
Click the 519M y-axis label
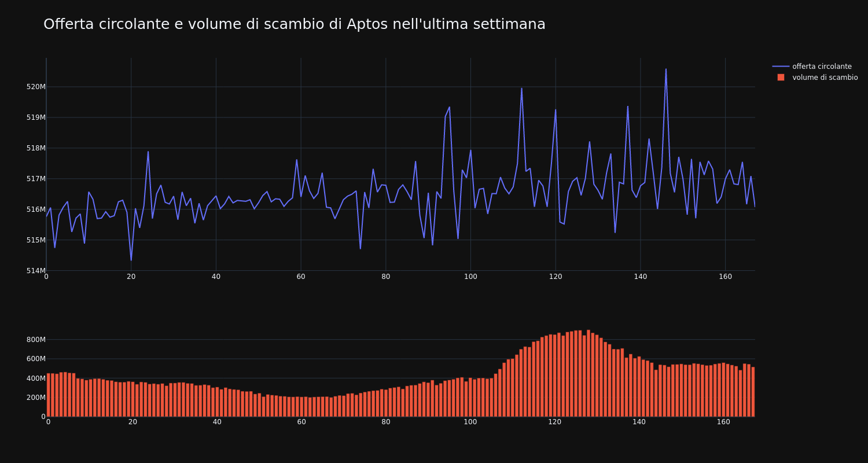[x=35, y=117]
